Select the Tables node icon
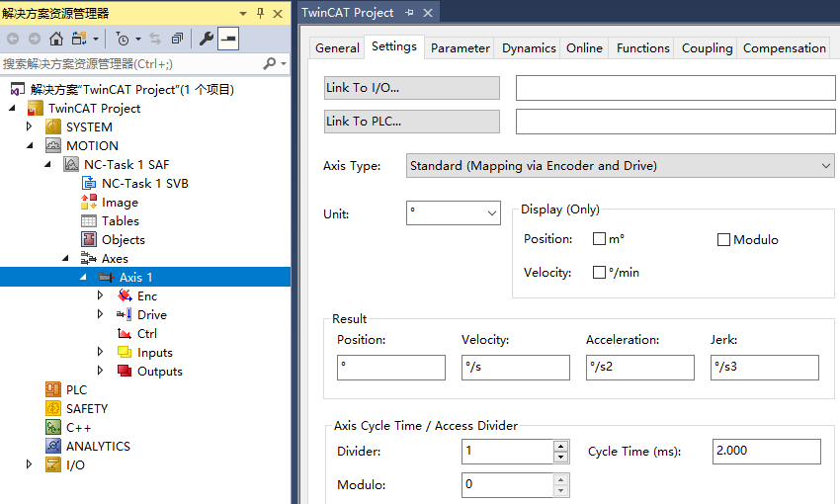This screenshot has height=504, width=840. coord(88,220)
